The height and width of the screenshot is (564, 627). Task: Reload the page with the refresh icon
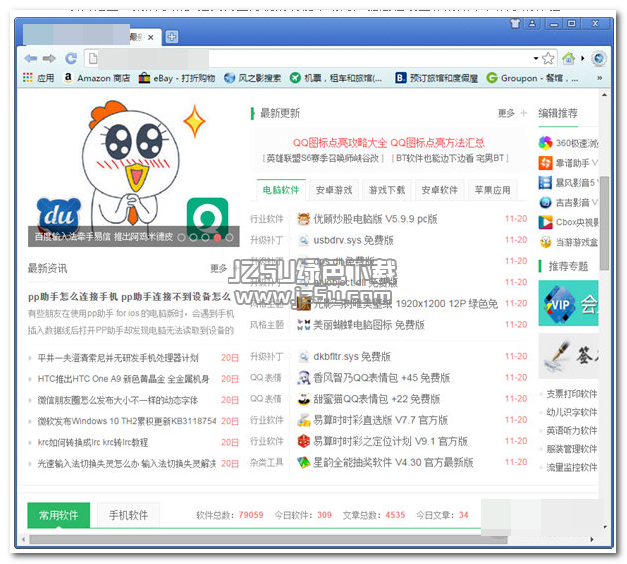(x=71, y=58)
